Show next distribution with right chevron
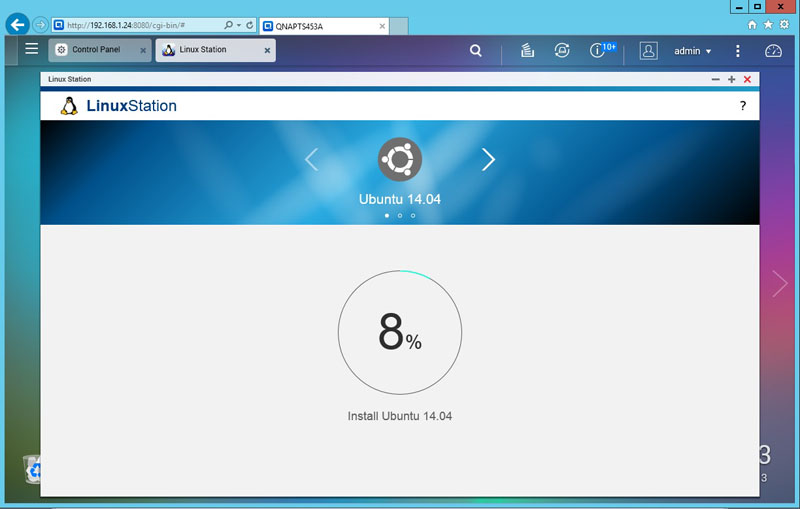This screenshot has height=509, width=800. [488, 159]
